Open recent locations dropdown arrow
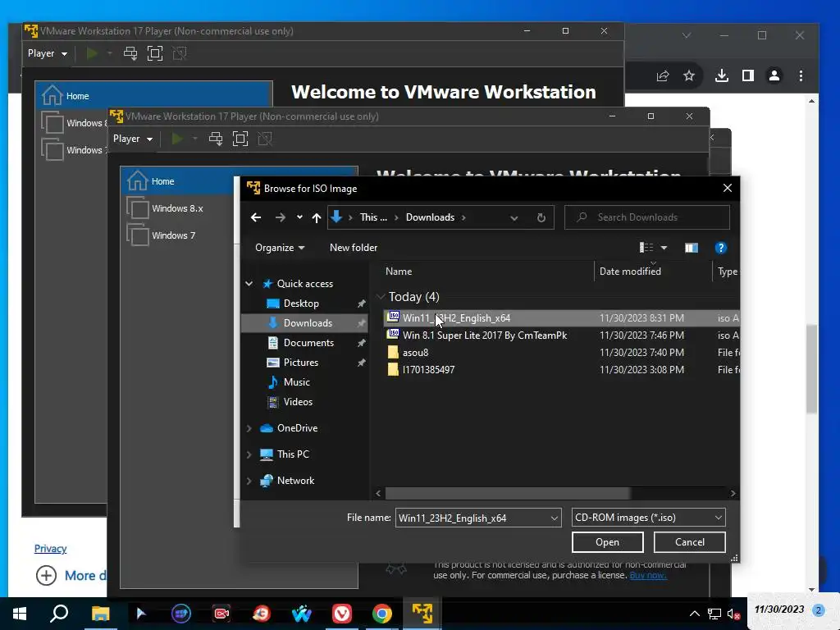Screen dimensions: 840x630 click(299, 217)
